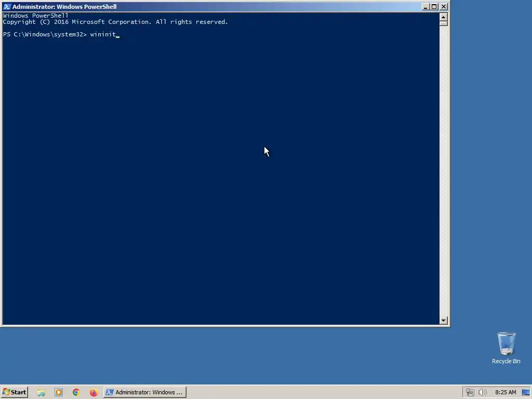Screen dimensions: 532x399
Task: Click the 'Windows PowerShell' header line
Action: point(36,16)
